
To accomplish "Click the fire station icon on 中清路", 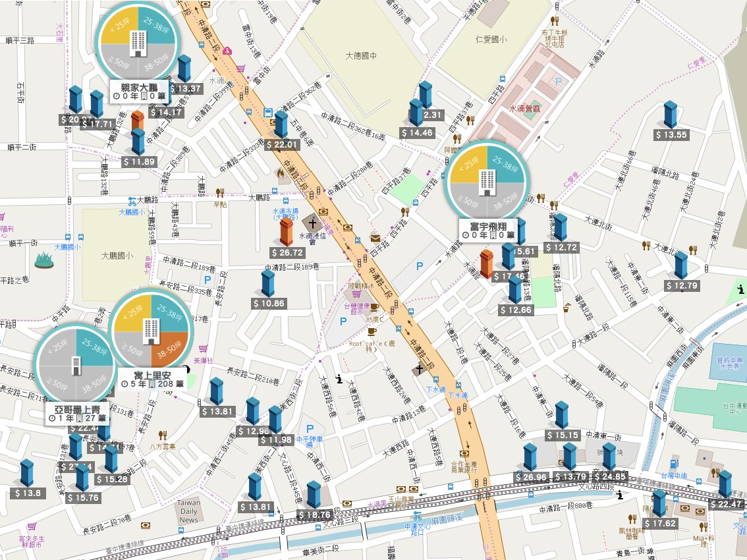I will [281, 174].
